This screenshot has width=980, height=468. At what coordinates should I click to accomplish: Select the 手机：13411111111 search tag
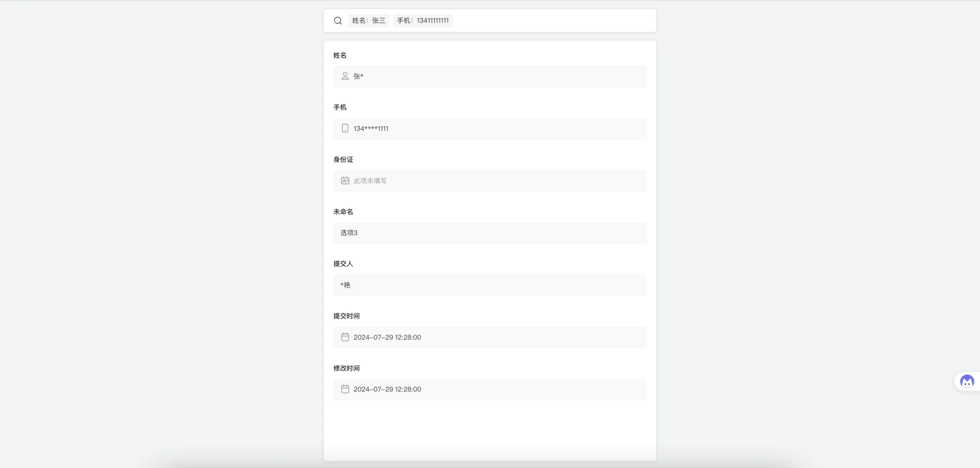[x=422, y=21]
